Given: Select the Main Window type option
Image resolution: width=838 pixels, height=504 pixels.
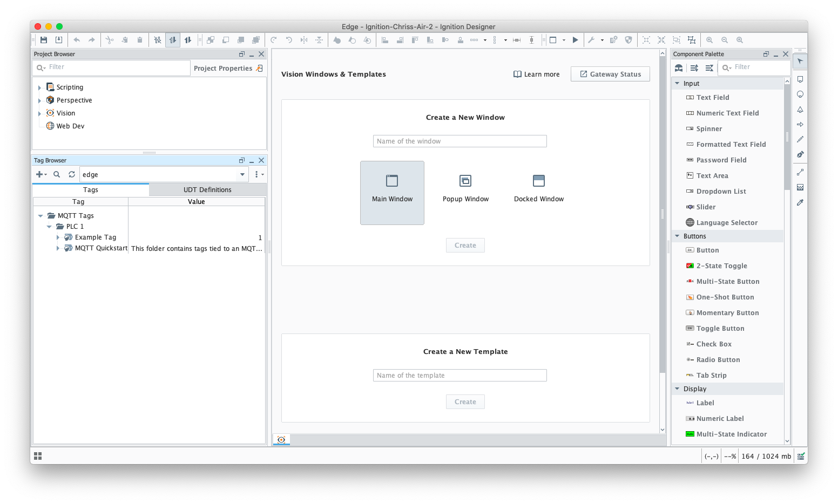Looking at the screenshot, I should click(x=392, y=193).
